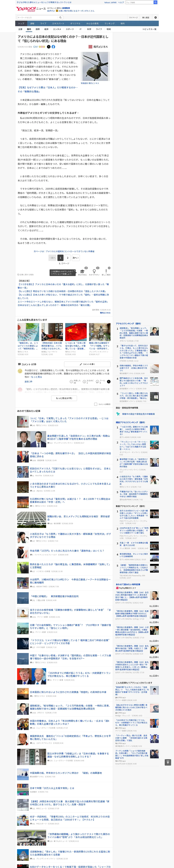Load more comments もっと見る(87件)
Screen dimensions: 174x868
coord(64,398)
